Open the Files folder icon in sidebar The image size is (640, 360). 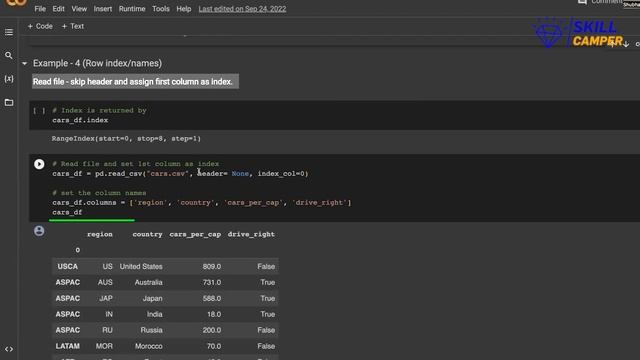(x=9, y=102)
